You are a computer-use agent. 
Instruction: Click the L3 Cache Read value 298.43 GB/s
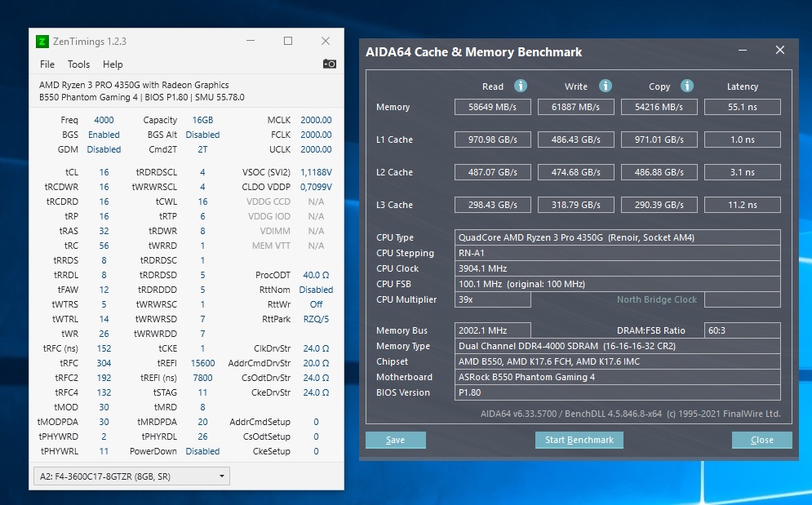pyautogui.click(x=492, y=205)
